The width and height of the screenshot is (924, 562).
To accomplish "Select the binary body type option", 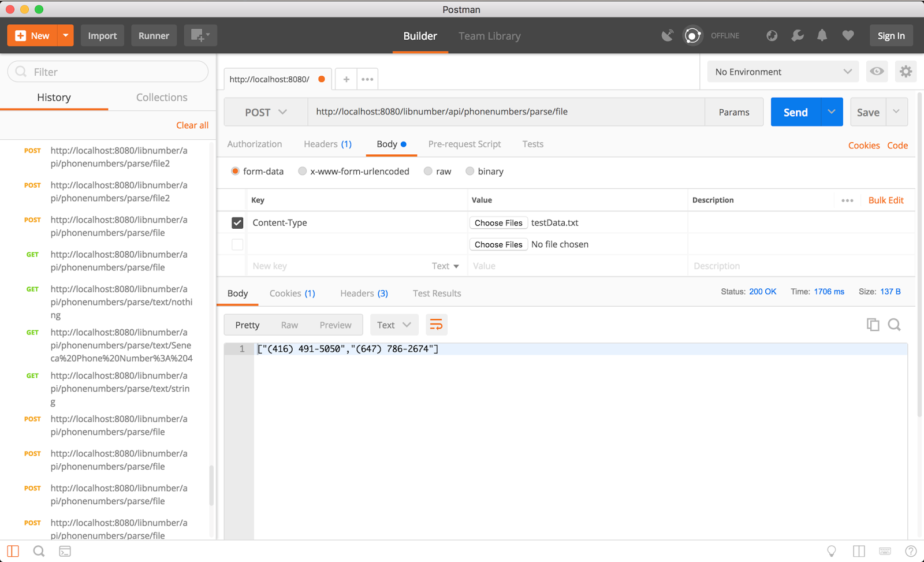I will coord(470,171).
